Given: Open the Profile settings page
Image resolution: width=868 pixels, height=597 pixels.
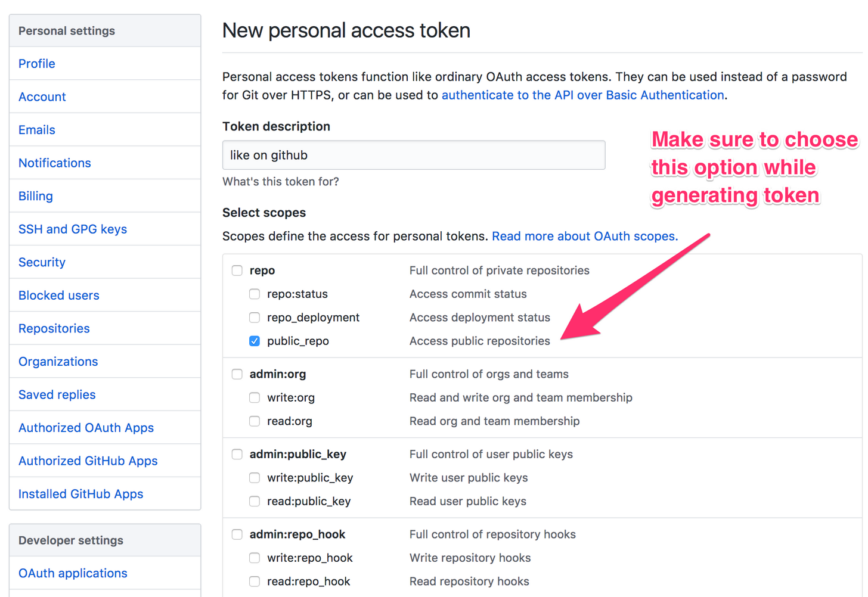Looking at the screenshot, I should coord(37,64).
